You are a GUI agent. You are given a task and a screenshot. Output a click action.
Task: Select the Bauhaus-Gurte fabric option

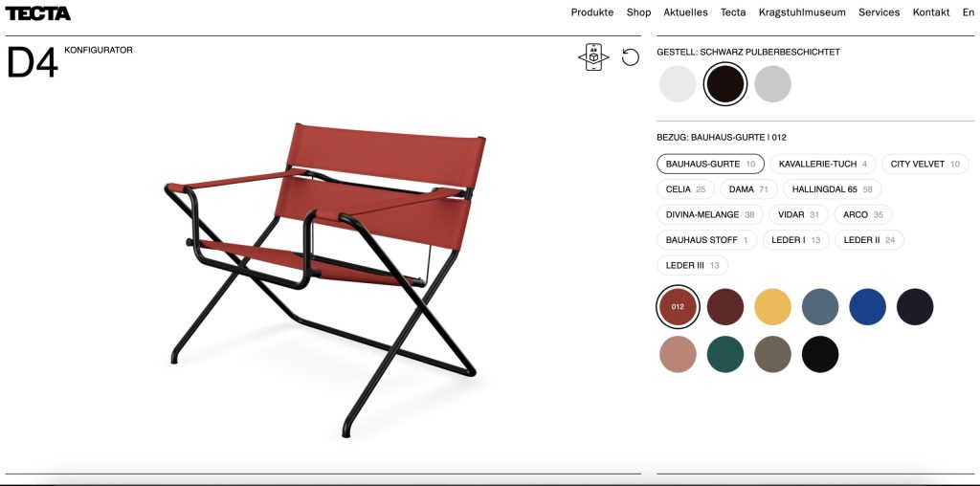[x=710, y=164]
